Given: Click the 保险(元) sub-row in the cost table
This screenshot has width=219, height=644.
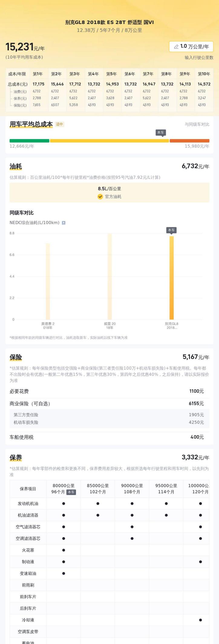Looking at the screenshot, I should [109, 105].
